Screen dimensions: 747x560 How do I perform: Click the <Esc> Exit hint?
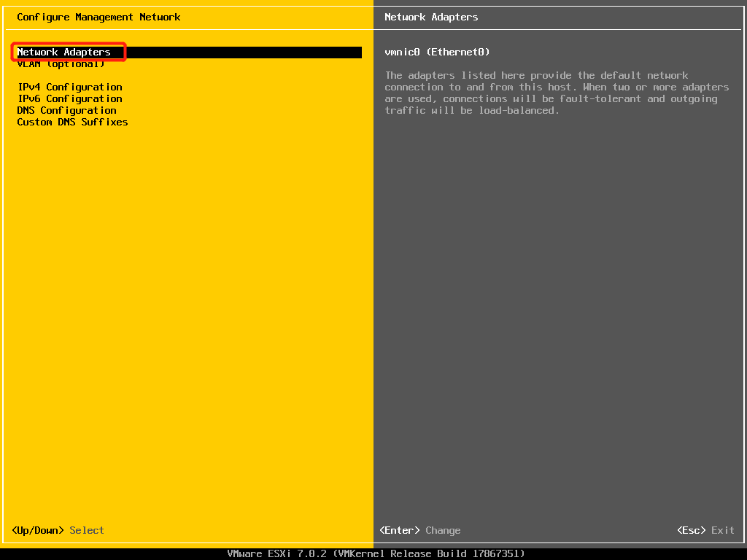point(705,530)
